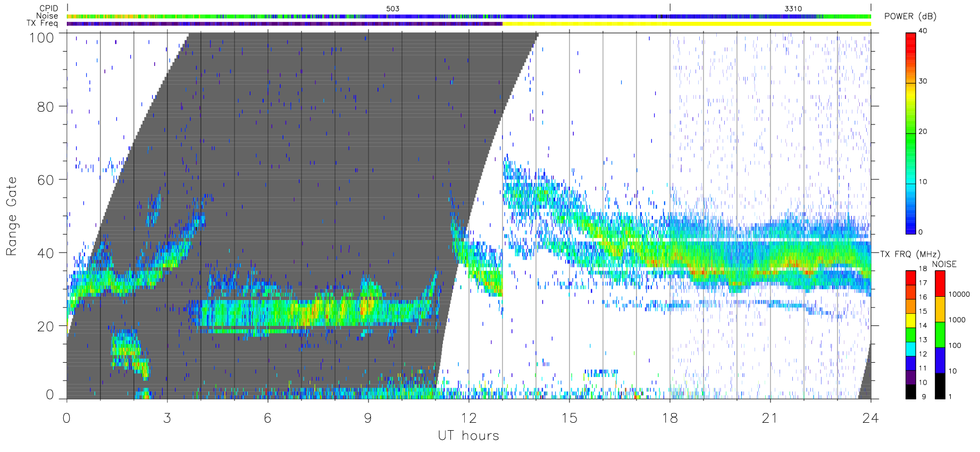Click the '40' tick on Range Gate axis

click(45, 253)
